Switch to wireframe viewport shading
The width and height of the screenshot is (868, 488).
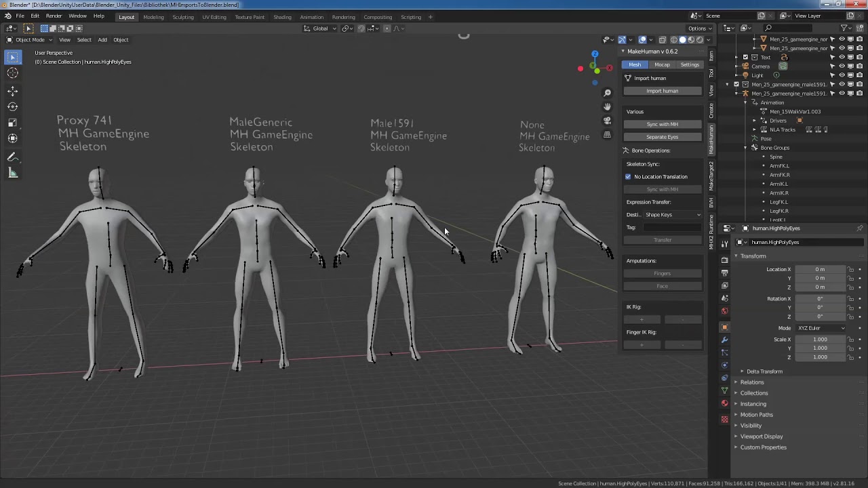click(674, 40)
